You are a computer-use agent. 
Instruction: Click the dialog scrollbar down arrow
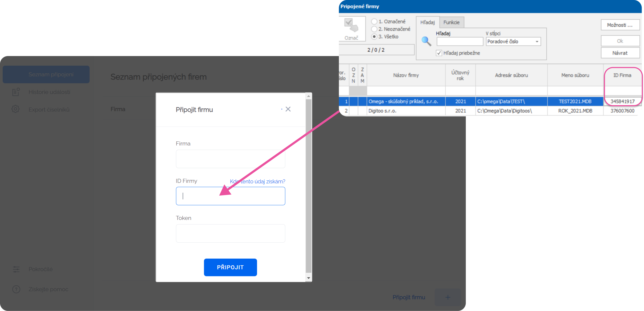309,278
